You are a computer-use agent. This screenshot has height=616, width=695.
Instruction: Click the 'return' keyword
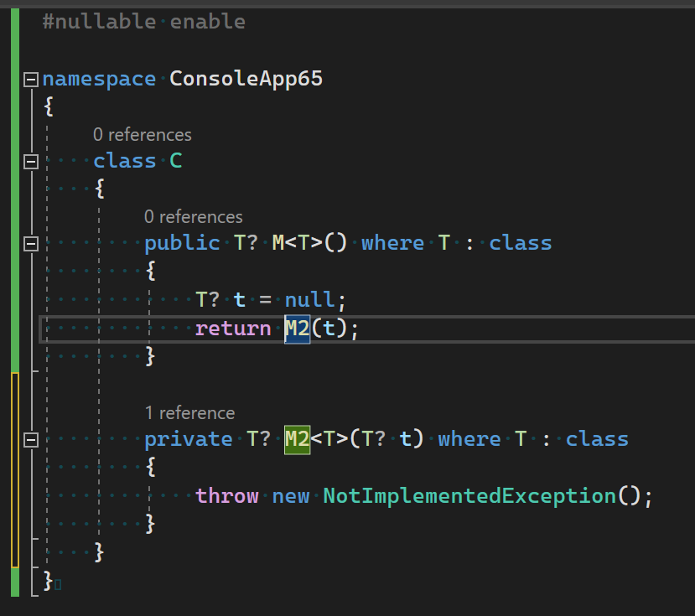[x=233, y=329]
